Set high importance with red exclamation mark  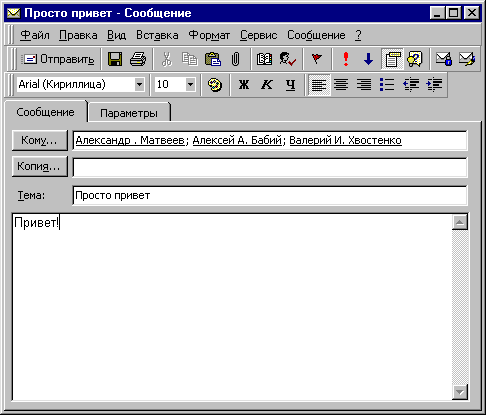click(x=346, y=59)
